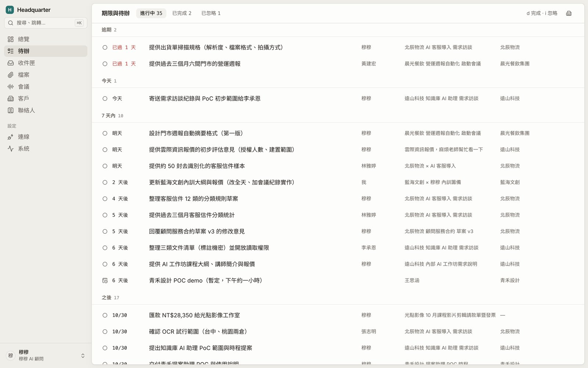588x368 pixels.
Task: Open the 連線 plug icon under 設定
Action: 11,137
